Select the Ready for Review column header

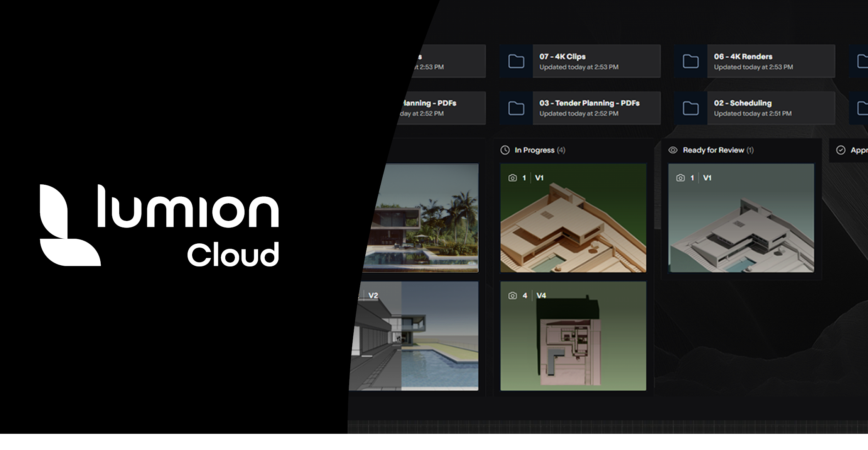(x=713, y=150)
